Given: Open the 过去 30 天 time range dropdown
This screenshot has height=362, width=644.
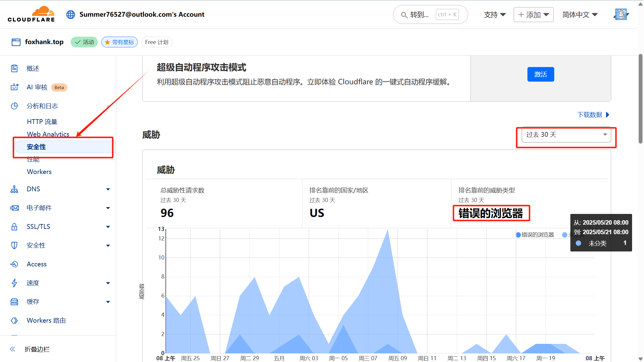Looking at the screenshot, I should point(566,135).
